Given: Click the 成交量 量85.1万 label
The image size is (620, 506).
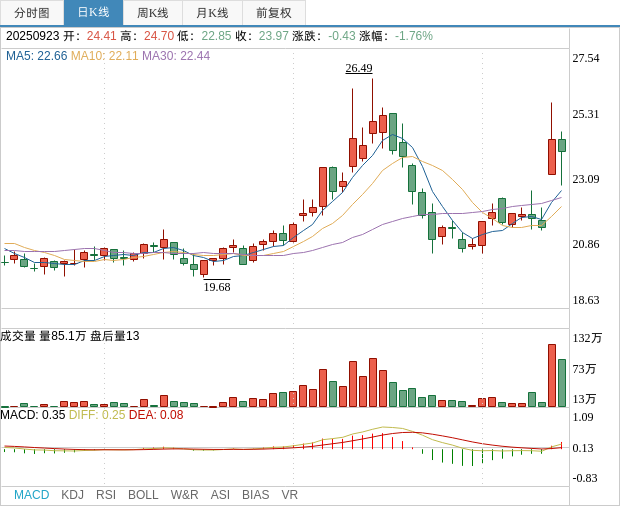Looking at the screenshot, I should coord(43,336).
